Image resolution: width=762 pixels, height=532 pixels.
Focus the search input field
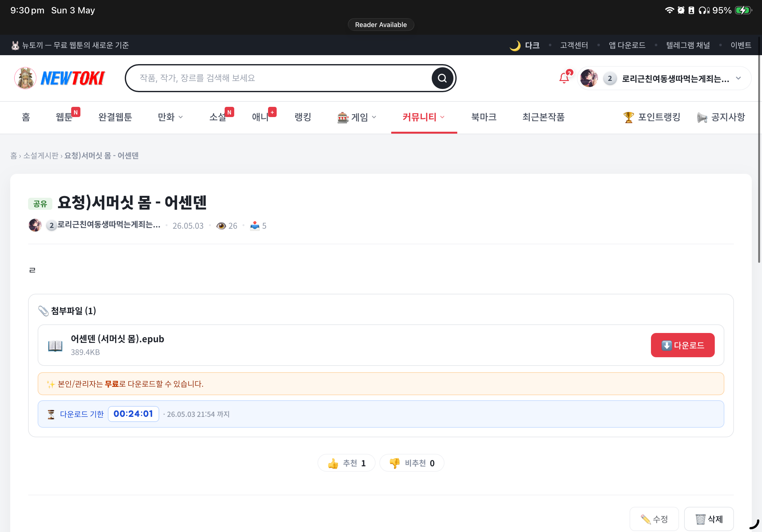pyautogui.click(x=279, y=78)
